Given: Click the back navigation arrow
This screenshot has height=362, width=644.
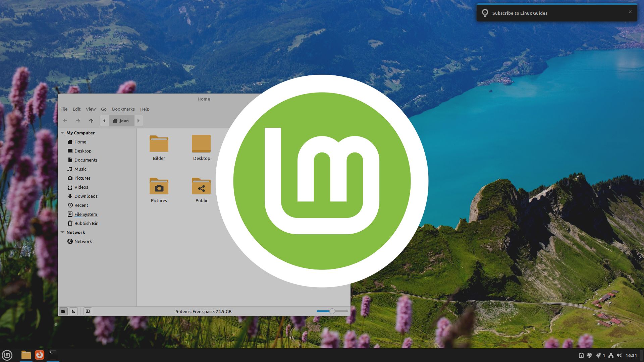Looking at the screenshot, I should (x=65, y=121).
